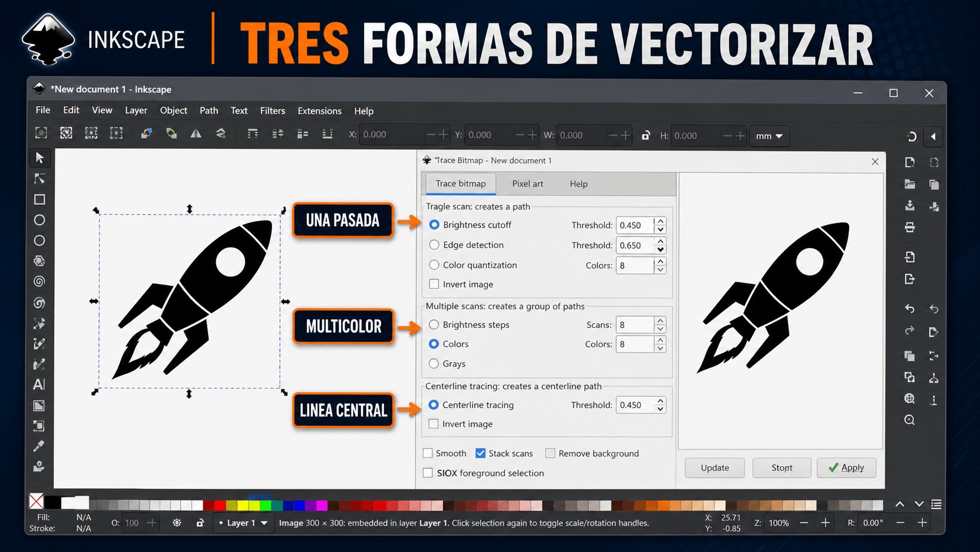Image resolution: width=980 pixels, height=552 pixels.
Task: Increase Brightness cutoff threshold stepper
Action: click(661, 221)
